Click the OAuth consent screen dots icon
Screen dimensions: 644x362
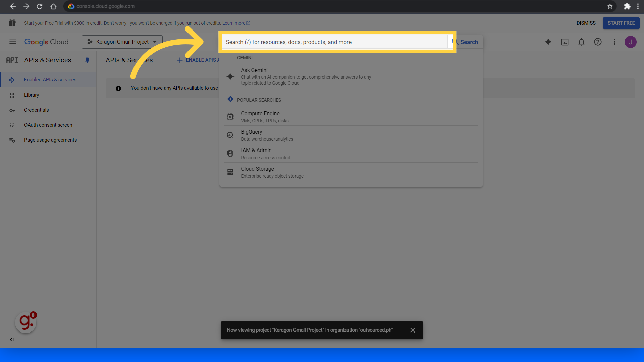point(12,125)
